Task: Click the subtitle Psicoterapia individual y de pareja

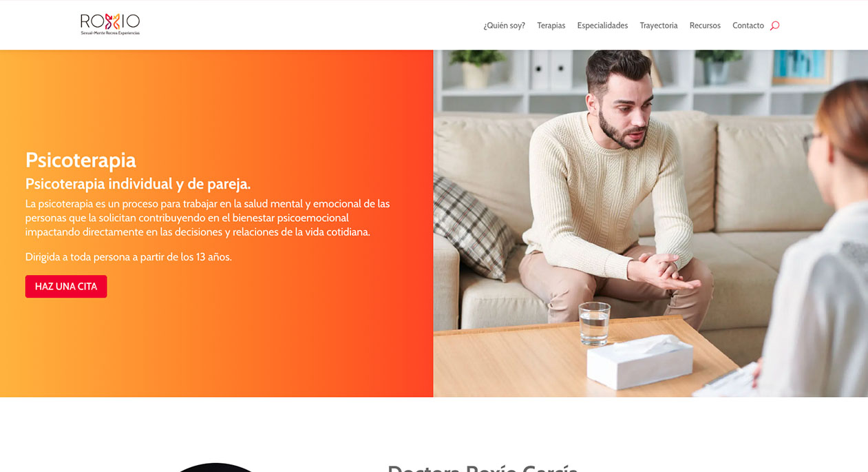Action: [x=138, y=184]
